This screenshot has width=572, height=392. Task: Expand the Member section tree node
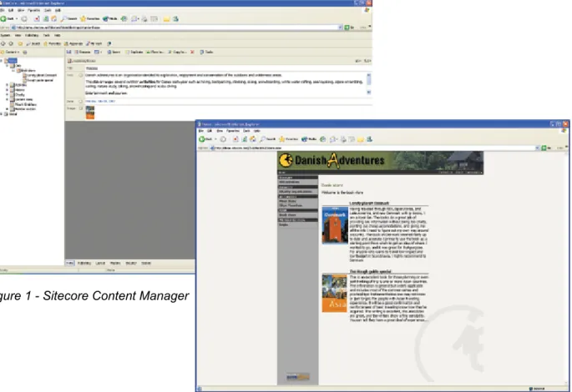point(8,109)
